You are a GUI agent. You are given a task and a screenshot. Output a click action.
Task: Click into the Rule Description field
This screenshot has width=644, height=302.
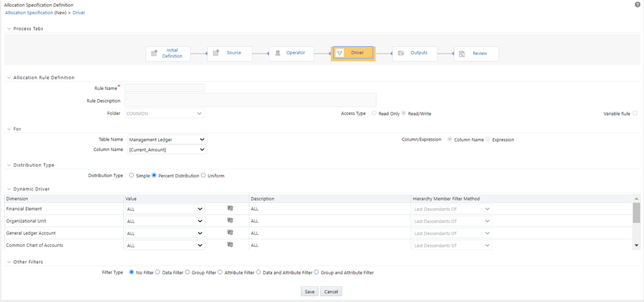(250, 100)
